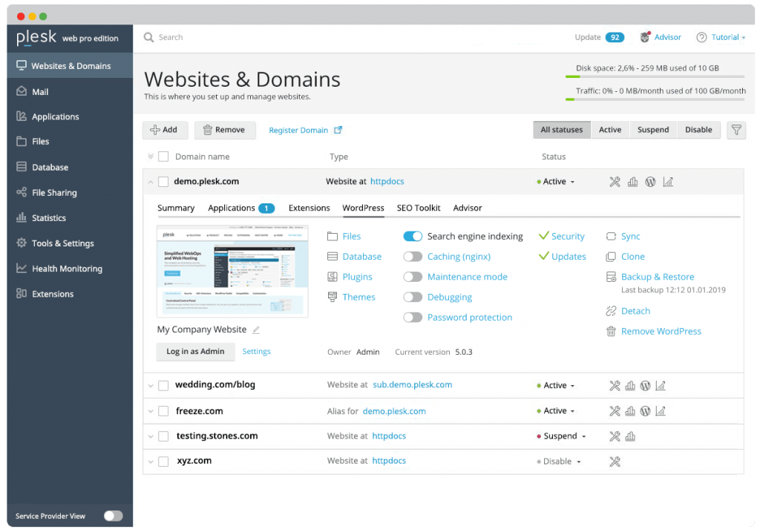Collapse the demo.plesk.com row

[x=151, y=183]
